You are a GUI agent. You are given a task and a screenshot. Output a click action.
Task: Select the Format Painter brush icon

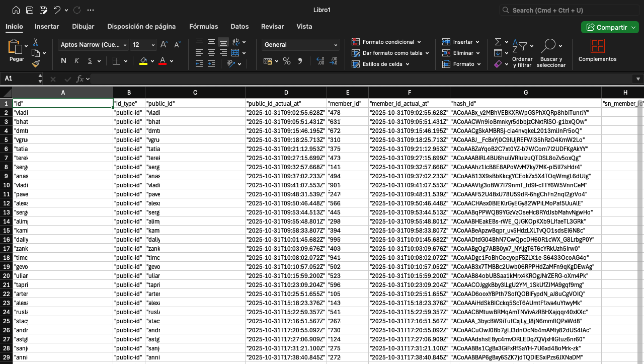(36, 64)
